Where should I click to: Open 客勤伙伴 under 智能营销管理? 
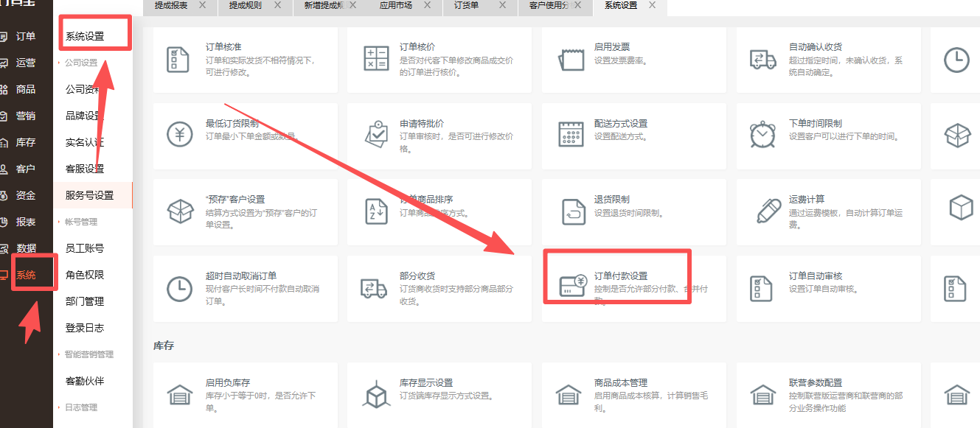[x=85, y=381]
